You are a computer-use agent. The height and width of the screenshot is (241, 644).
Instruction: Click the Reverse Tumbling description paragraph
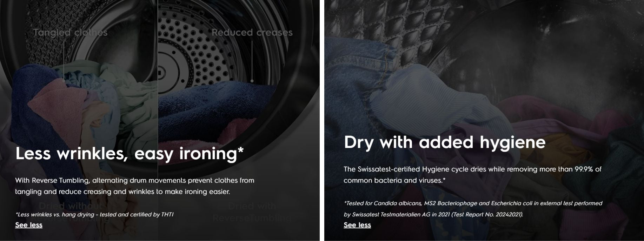coord(135,186)
